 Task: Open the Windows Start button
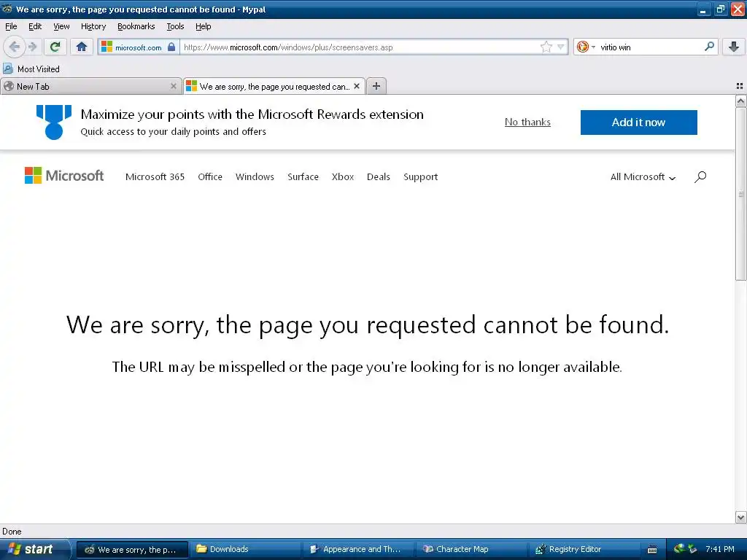tap(34, 549)
